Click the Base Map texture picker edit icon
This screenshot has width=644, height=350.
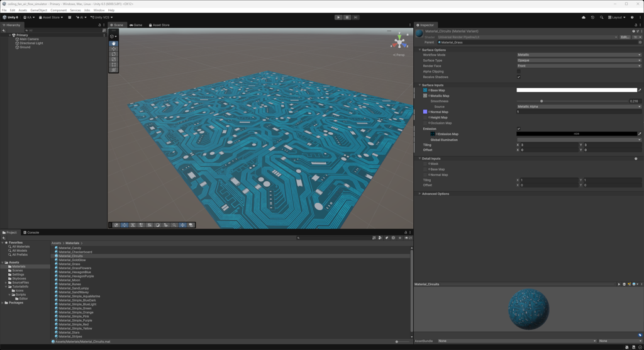tap(640, 90)
